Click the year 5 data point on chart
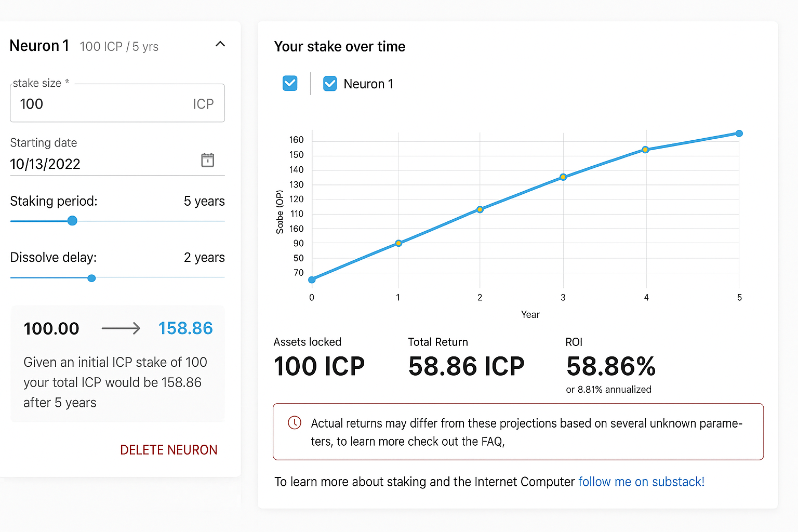The height and width of the screenshot is (532, 798). pos(739,134)
